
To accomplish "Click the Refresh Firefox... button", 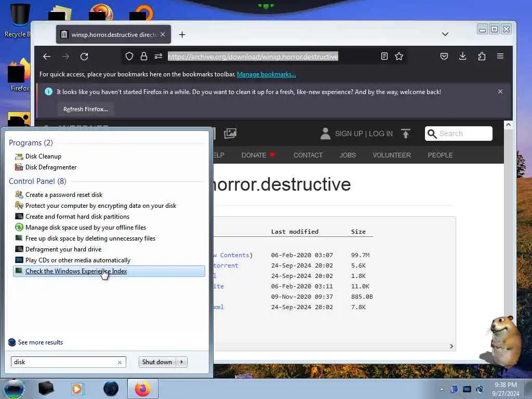I will [86, 109].
